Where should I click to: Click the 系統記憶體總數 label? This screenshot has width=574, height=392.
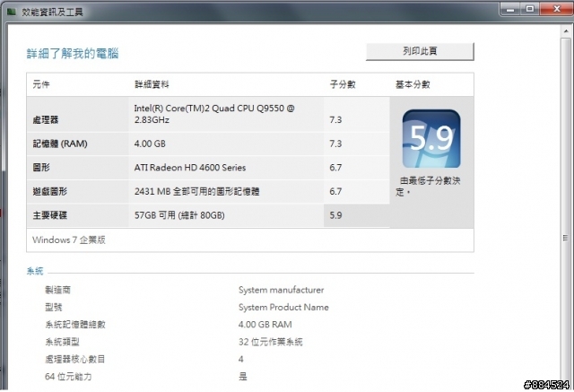(x=75, y=325)
